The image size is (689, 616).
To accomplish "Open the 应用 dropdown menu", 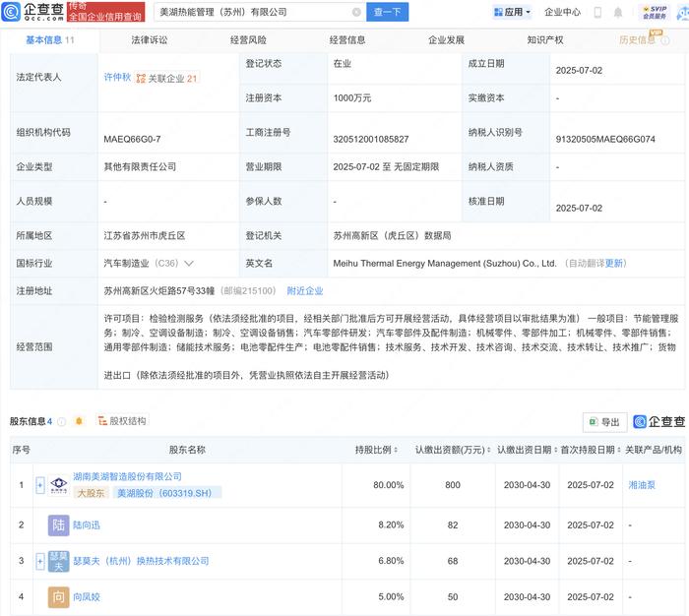I will click(512, 13).
